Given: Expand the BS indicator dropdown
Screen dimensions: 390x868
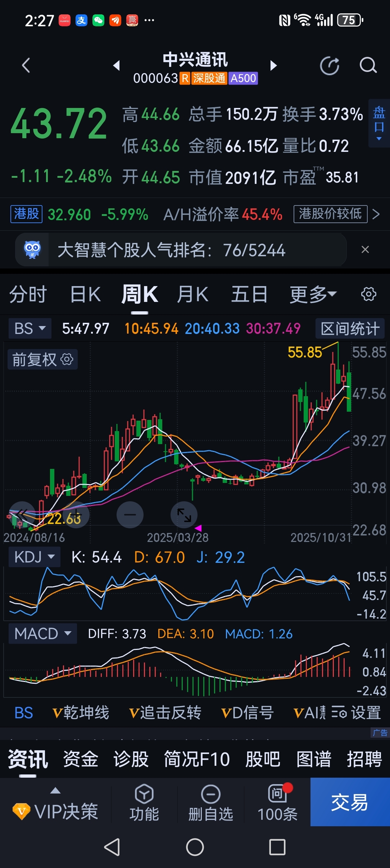Looking at the screenshot, I should click(x=30, y=328).
